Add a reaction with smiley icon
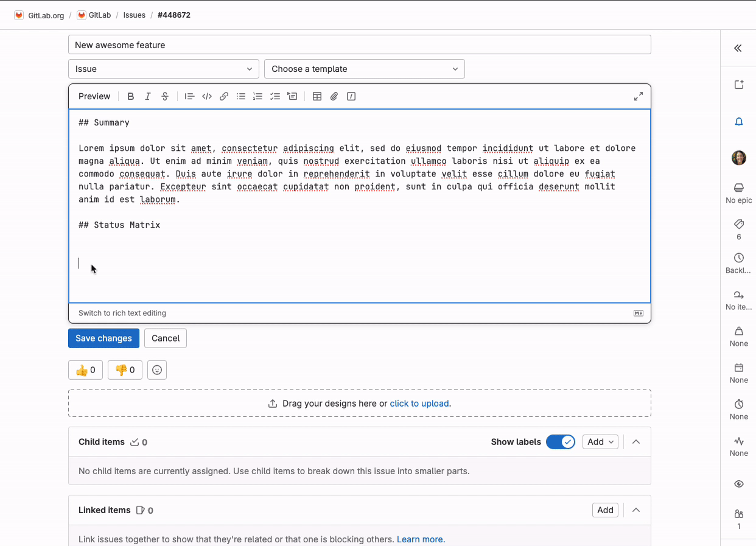 pyautogui.click(x=157, y=370)
